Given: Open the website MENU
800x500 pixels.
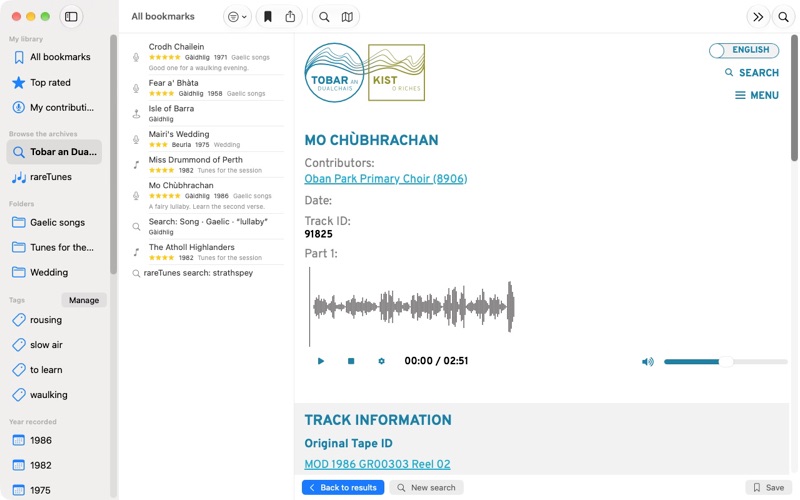Looking at the screenshot, I should click(757, 95).
